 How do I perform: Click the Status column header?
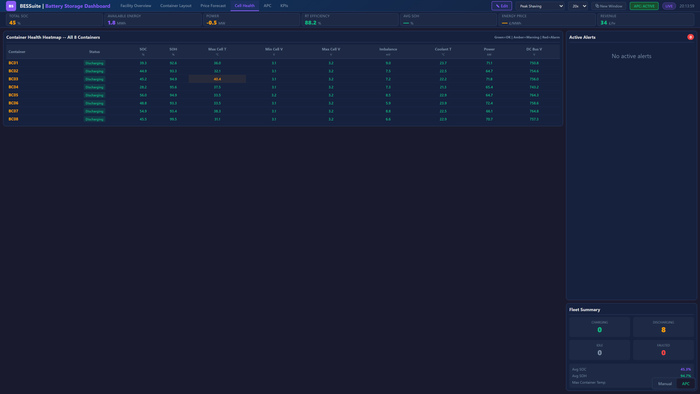(94, 52)
